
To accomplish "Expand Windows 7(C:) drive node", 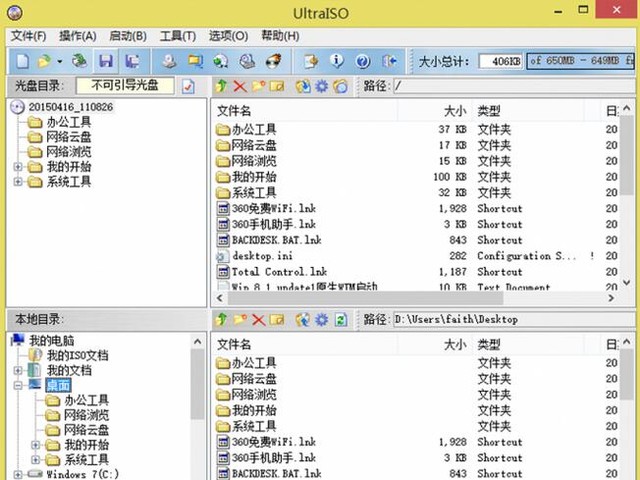I will (18, 474).
